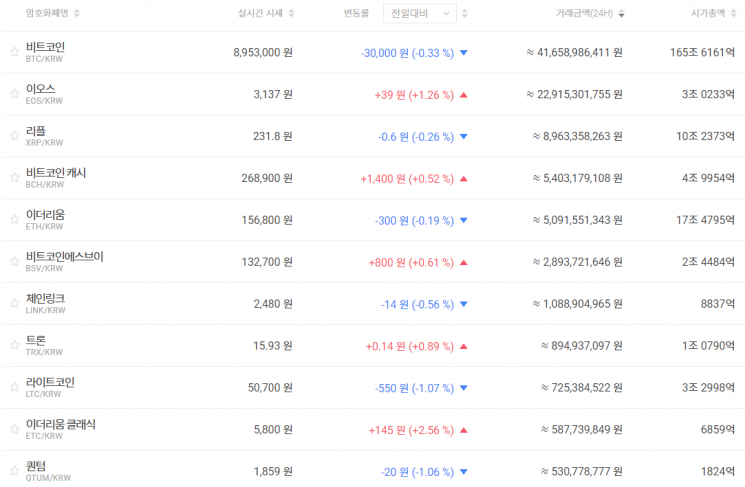Click the 실시간 시세 column header
This screenshot has height=487, width=745.
260,13
